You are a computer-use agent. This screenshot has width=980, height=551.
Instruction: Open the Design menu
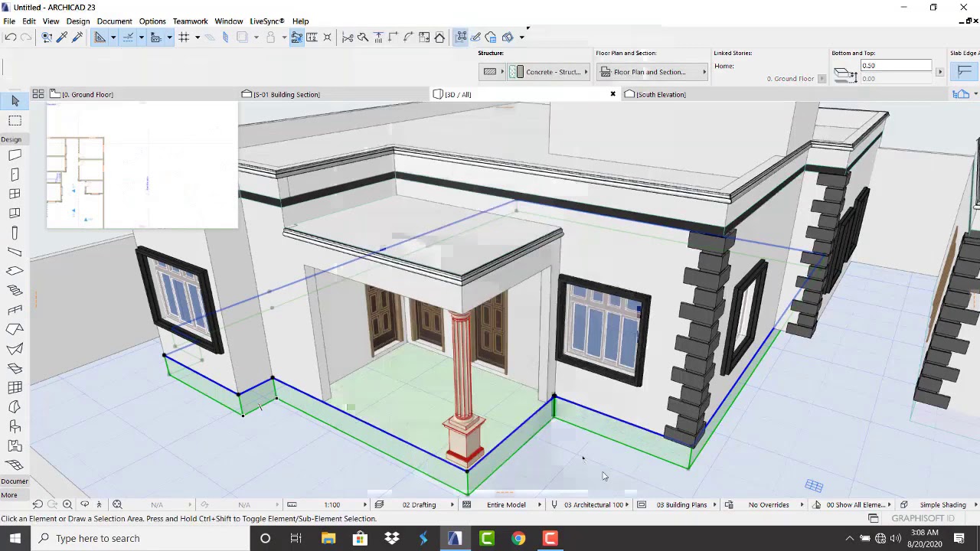click(x=78, y=21)
